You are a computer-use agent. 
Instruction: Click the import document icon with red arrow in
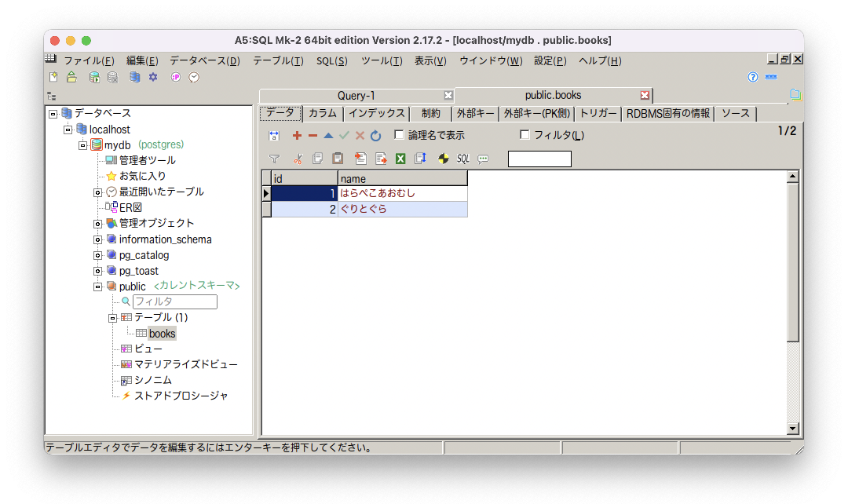pyautogui.click(x=360, y=159)
